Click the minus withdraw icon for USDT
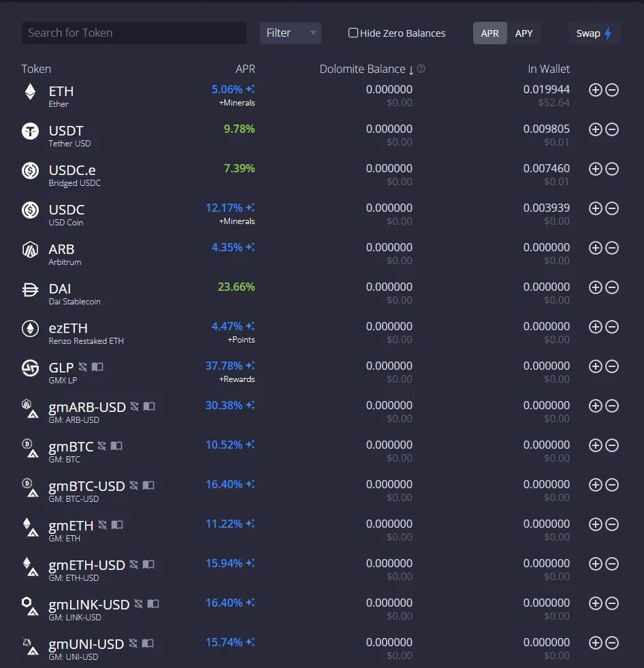644x668 pixels. (612, 129)
